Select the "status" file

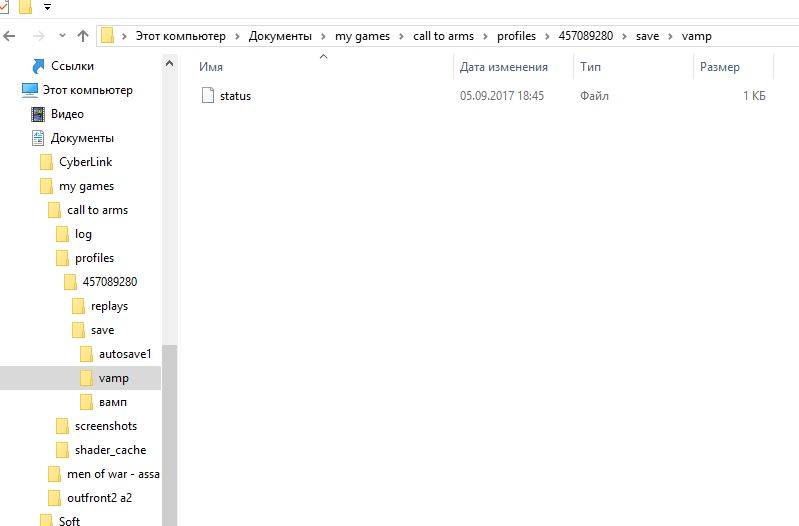235,96
